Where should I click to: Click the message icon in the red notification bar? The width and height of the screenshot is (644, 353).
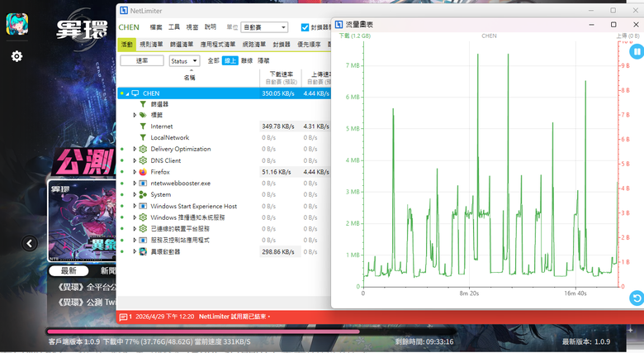click(x=123, y=317)
